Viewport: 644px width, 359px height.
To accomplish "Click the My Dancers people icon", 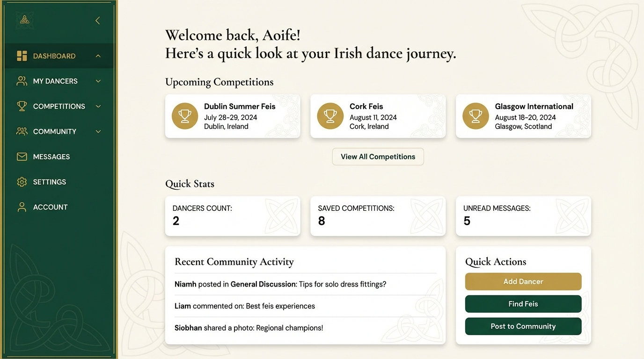I will [x=22, y=81].
